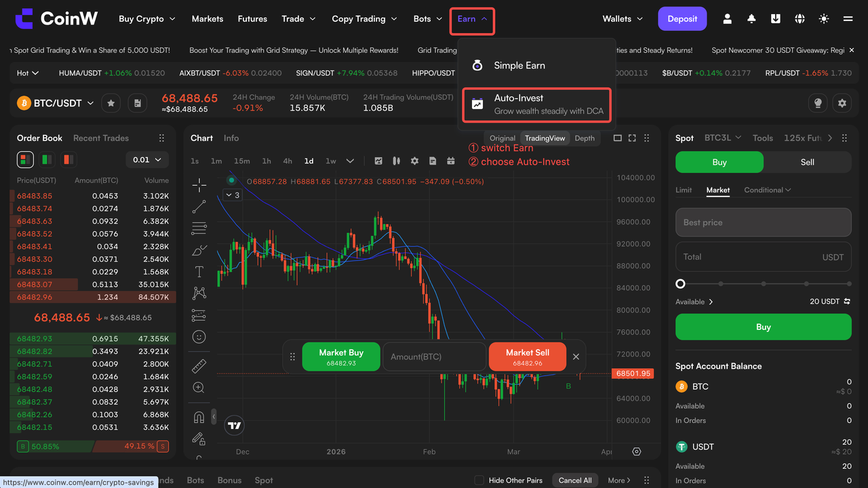This screenshot has width=868, height=488.
Task: Open layout settings gear near pair header
Action: point(842,103)
